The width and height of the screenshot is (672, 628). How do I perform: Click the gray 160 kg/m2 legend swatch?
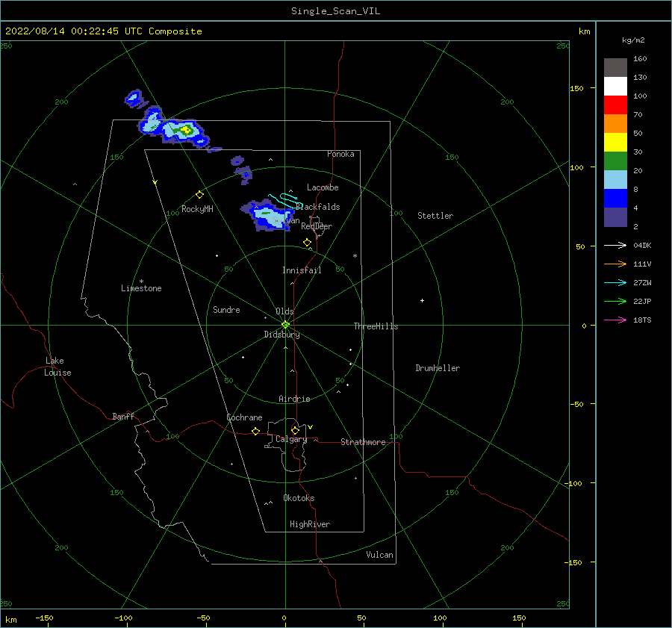pos(615,68)
